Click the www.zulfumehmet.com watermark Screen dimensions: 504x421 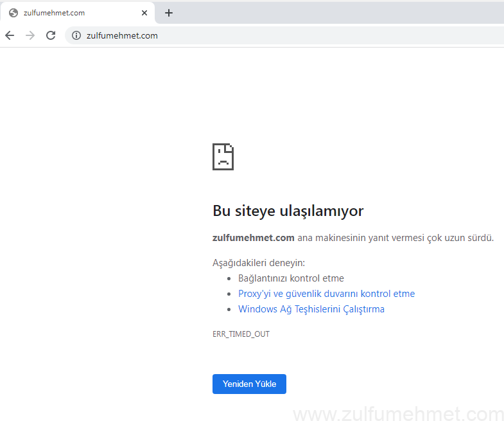398,413
